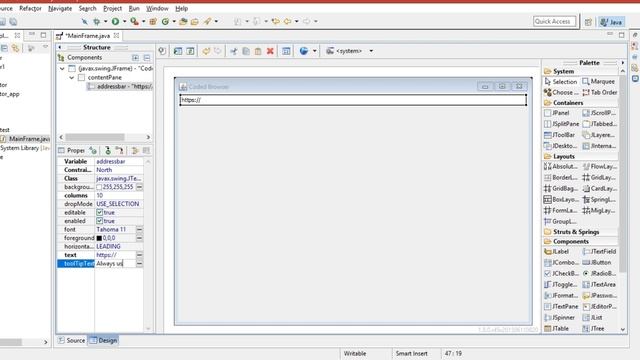Select the JPanel container in palette
The width and height of the screenshot is (640, 360).
point(557,113)
